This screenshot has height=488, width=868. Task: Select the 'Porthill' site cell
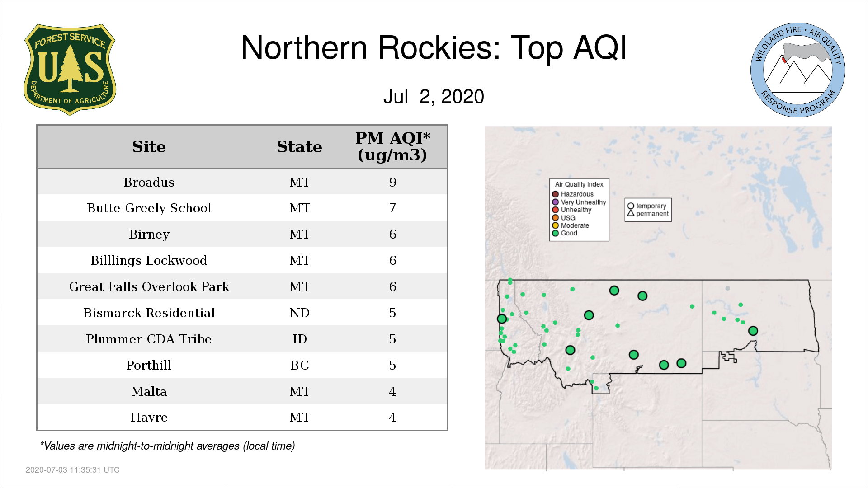pos(149,366)
